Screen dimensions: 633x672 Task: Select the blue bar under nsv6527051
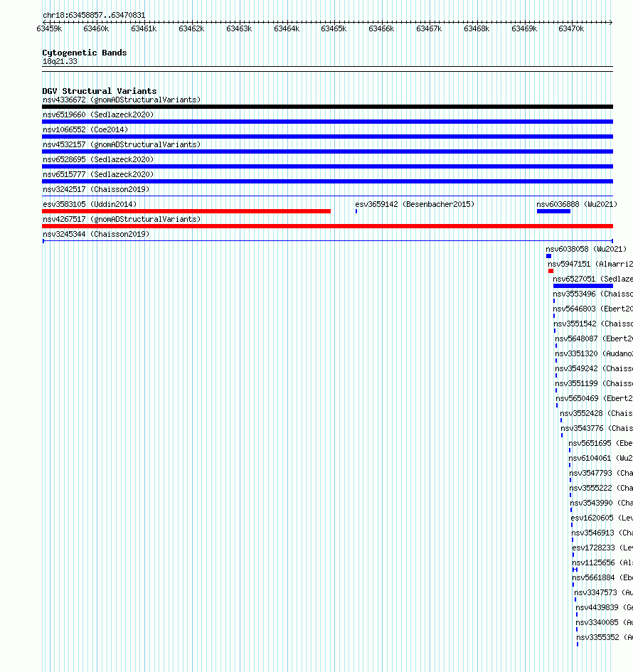click(583, 286)
